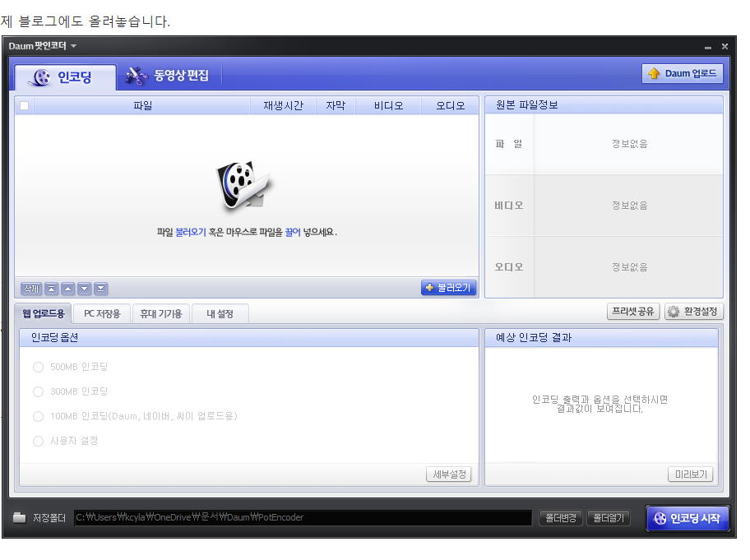Toggle the select-all checkbox in file list header

25,106
